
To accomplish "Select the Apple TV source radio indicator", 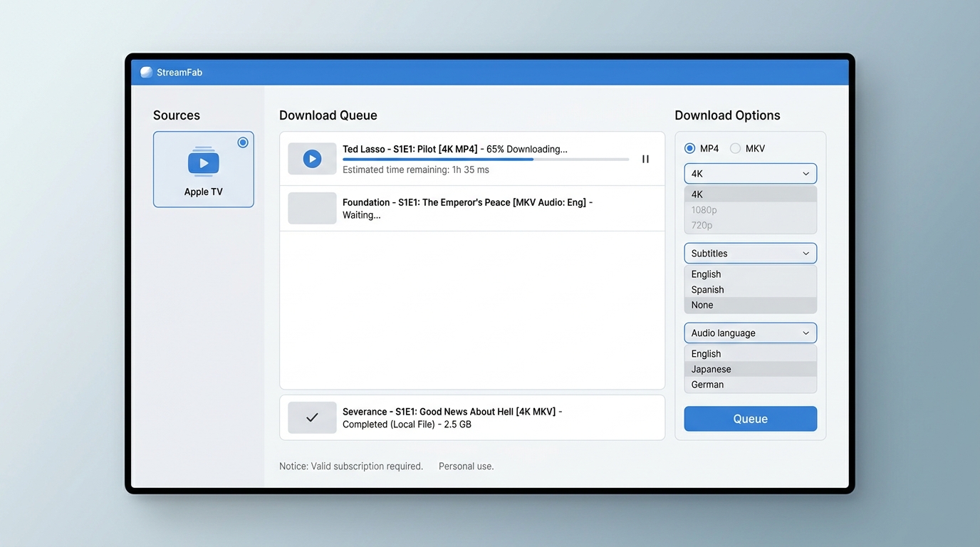I will [243, 142].
